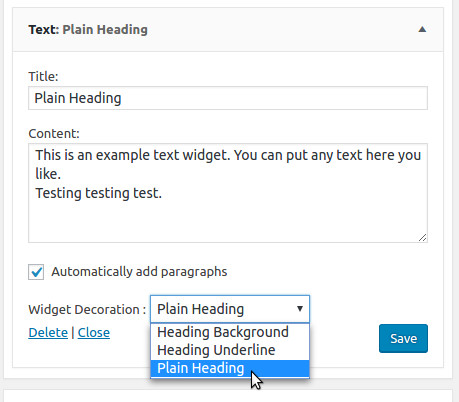459x402 pixels.
Task: Uncheck the Automatically add paragraphs checkbox
Action: (x=36, y=272)
